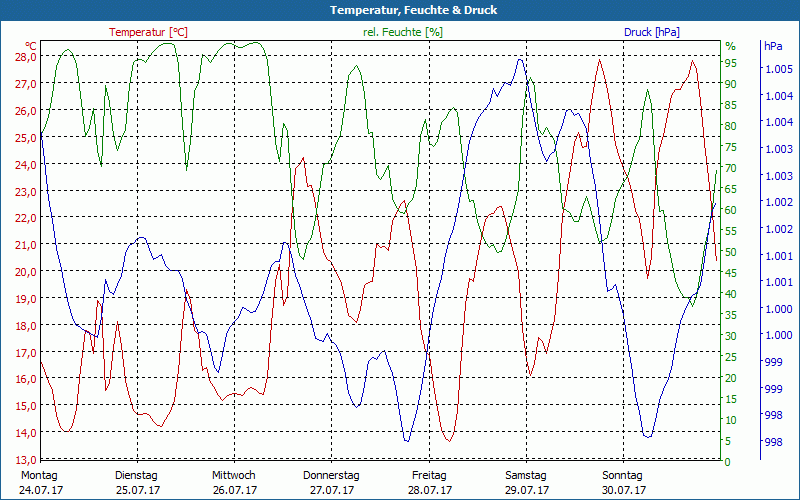Click the blue '1.005' pressure axis label
Image resolution: width=800 pixels, height=500 pixels.
click(x=779, y=69)
